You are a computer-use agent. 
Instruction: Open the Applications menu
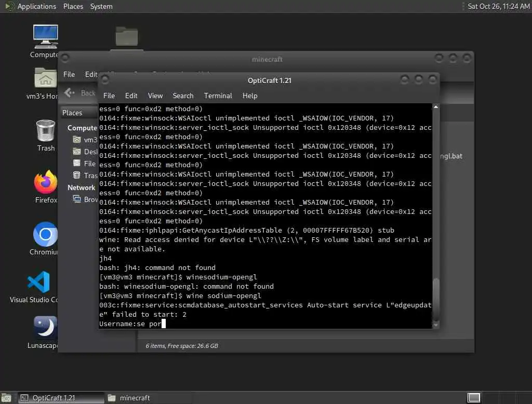coord(37,6)
